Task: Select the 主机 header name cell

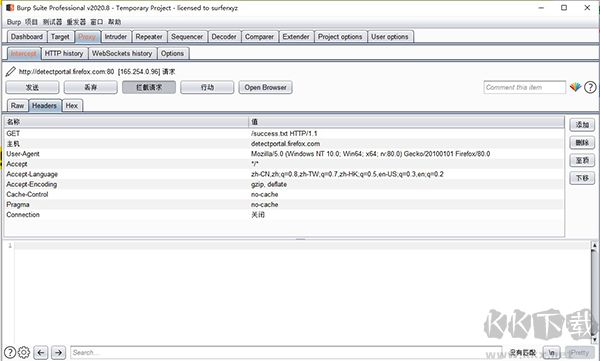Action: 126,144
